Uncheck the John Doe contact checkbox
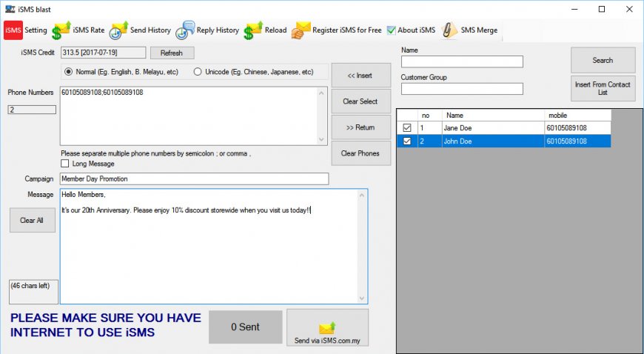The image size is (644, 354). pos(407,141)
